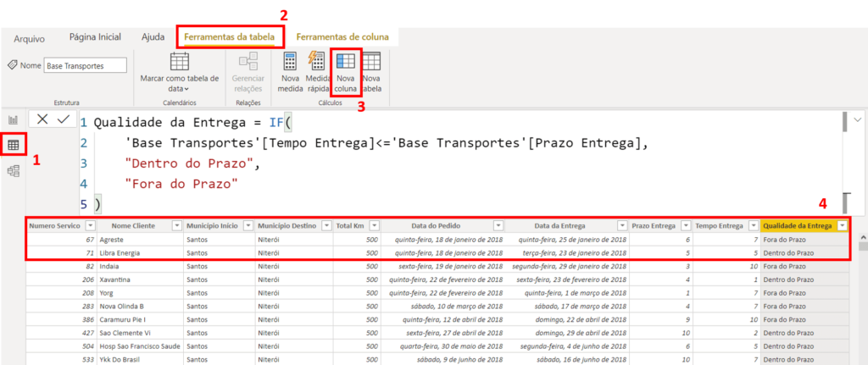Click the Nome tag icon
Screen dimensions: 868x365
point(12,65)
